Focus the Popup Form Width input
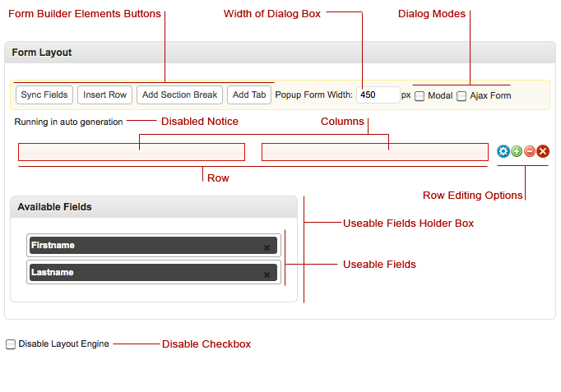 pos(378,95)
